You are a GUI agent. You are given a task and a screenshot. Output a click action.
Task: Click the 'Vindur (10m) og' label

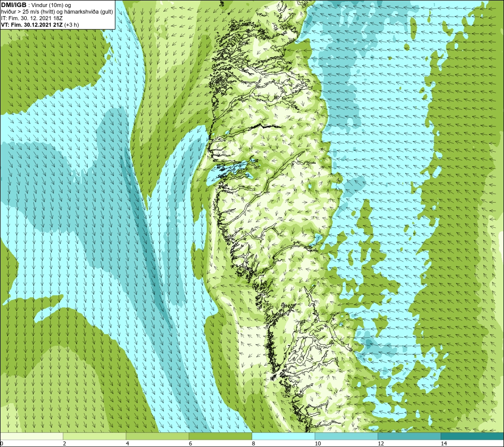[51, 6]
